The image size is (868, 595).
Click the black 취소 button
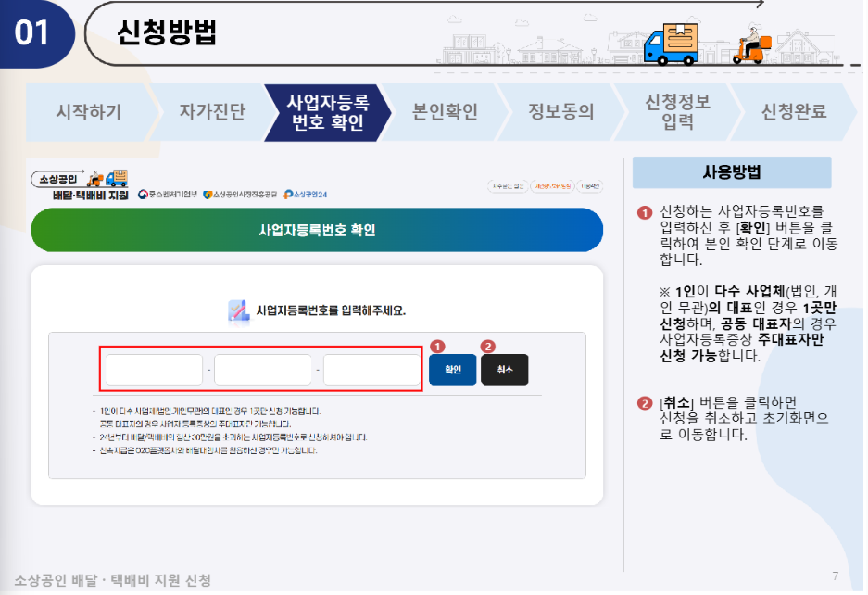[504, 370]
